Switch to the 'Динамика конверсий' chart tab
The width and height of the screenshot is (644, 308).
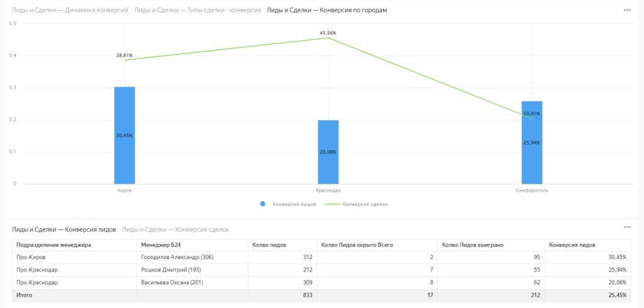click(x=70, y=11)
